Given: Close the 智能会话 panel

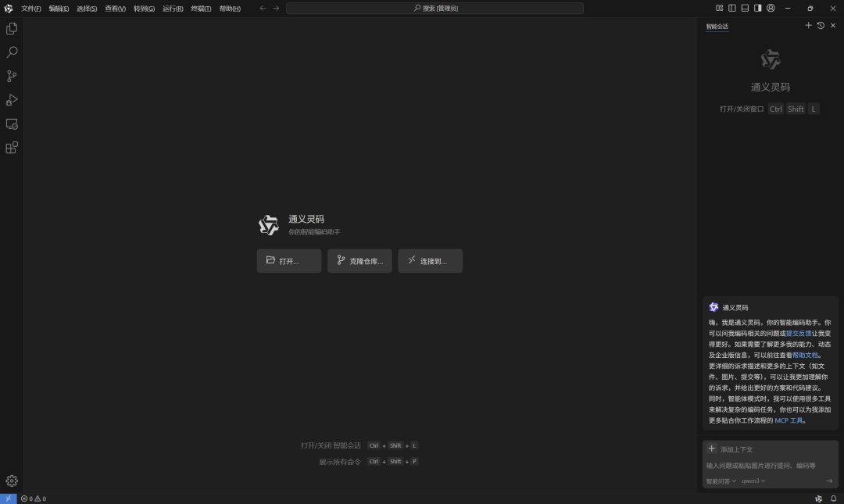Looking at the screenshot, I should 833,25.
